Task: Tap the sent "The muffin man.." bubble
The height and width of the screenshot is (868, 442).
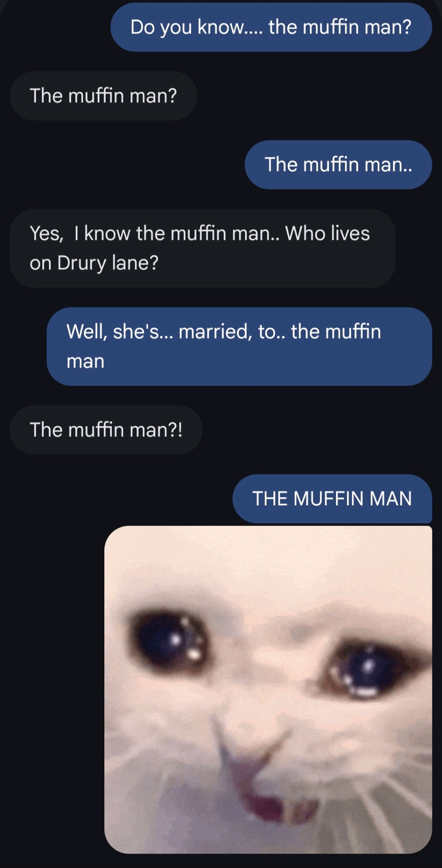Action: pyautogui.click(x=338, y=164)
